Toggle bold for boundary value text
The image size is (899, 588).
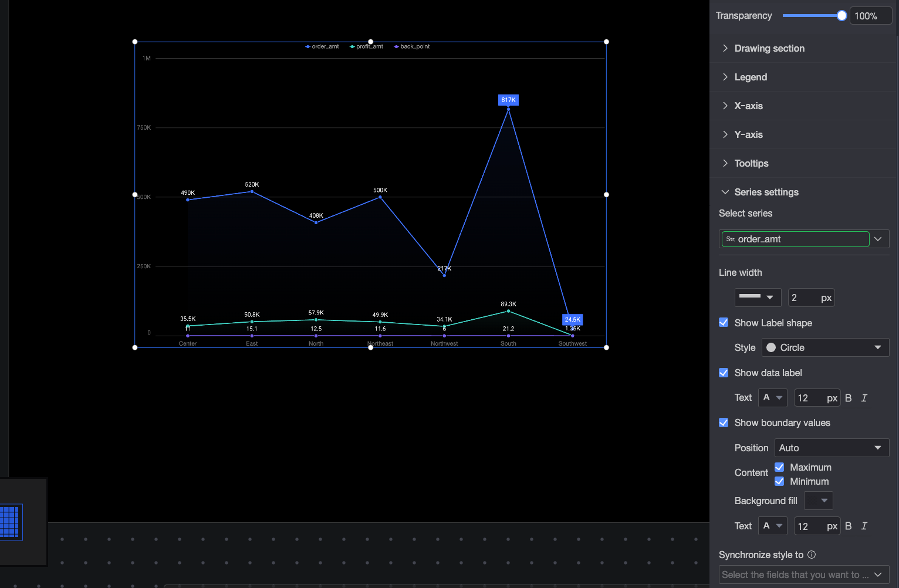point(848,526)
